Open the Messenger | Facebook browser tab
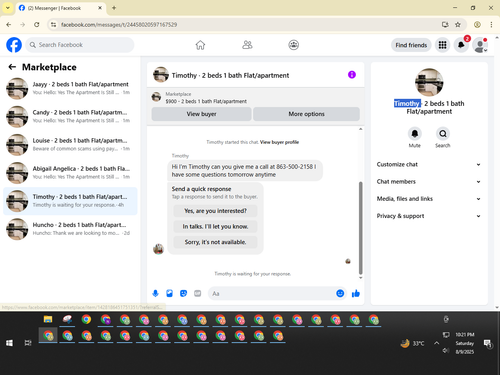The width and height of the screenshot is (500, 375). click(x=60, y=8)
